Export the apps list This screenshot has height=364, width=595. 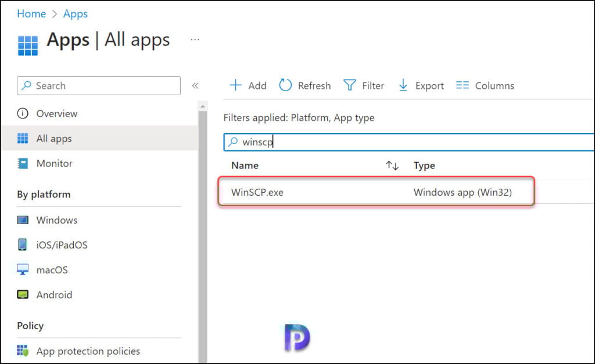click(421, 86)
